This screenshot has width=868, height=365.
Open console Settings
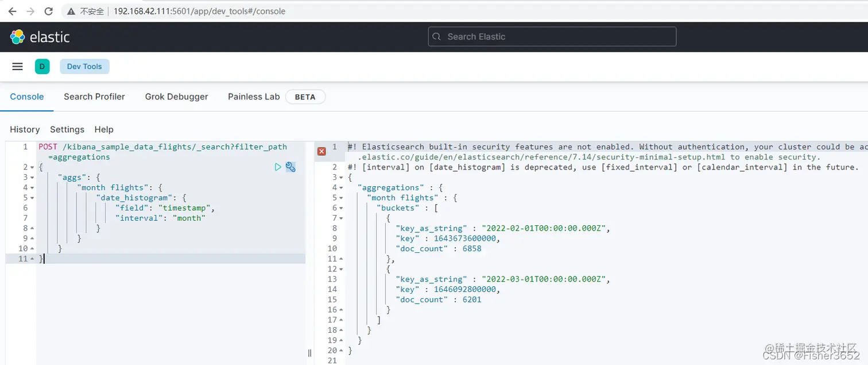pos(67,129)
